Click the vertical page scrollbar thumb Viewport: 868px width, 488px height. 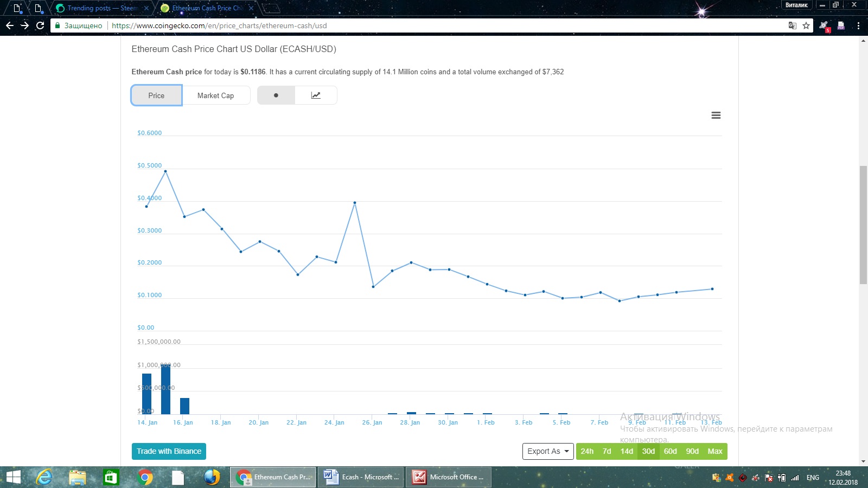[863, 225]
